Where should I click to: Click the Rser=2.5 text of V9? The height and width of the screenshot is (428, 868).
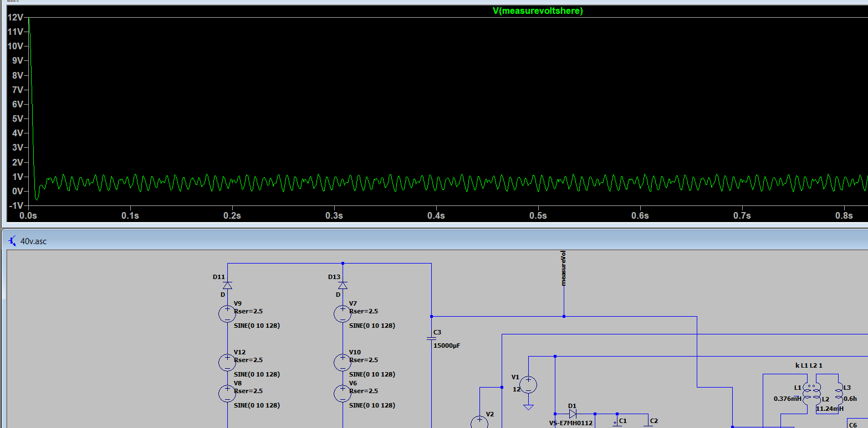248,311
